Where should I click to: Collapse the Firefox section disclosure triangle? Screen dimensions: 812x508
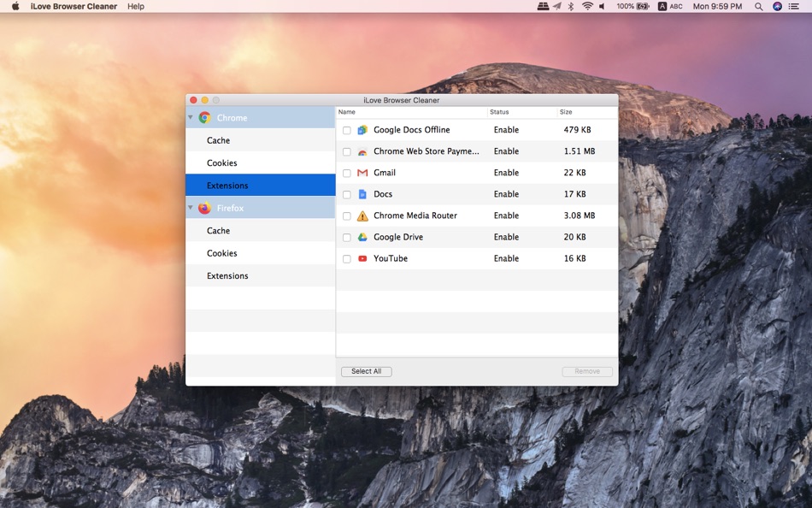pos(191,208)
